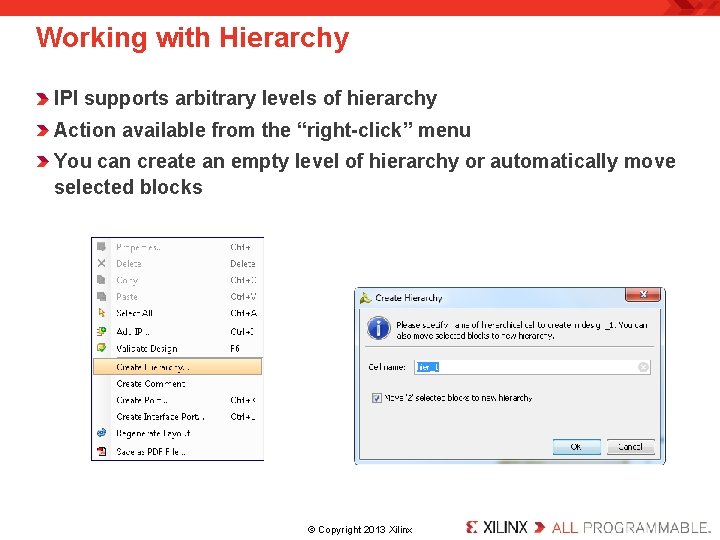Choose Paste from the context menu
The image size is (720, 540).
click(x=178, y=297)
